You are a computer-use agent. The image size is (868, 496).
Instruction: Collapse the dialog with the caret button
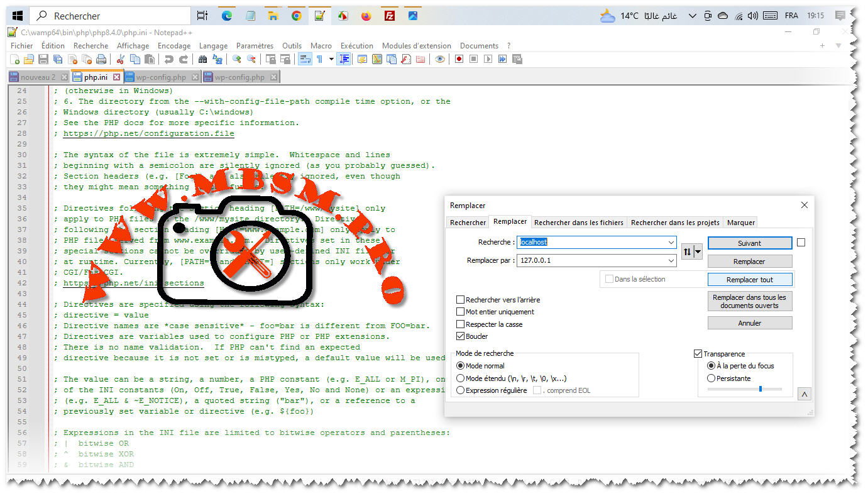click(x=804, y=394)
